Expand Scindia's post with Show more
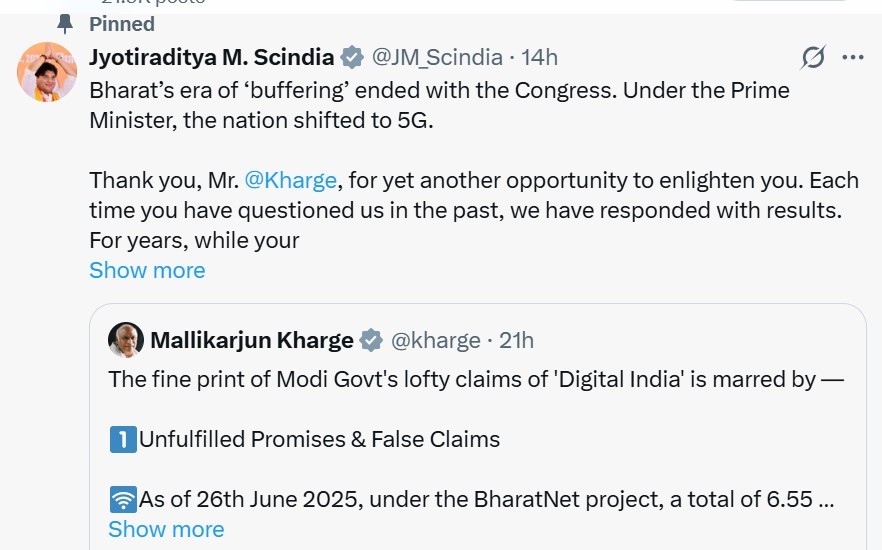Image resolution: width=882 pixels, height=550 pixels. click(x=147, y=270)
